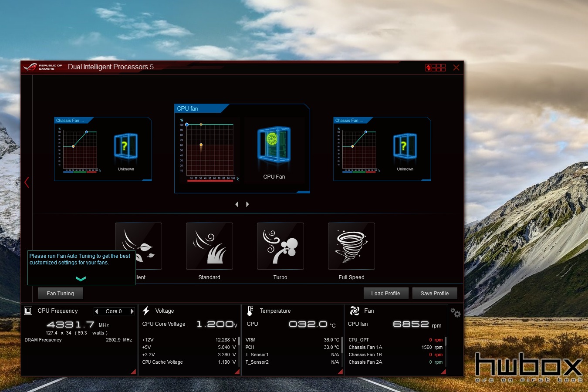Click the CPU Cache Voltage row

[189, 362]
